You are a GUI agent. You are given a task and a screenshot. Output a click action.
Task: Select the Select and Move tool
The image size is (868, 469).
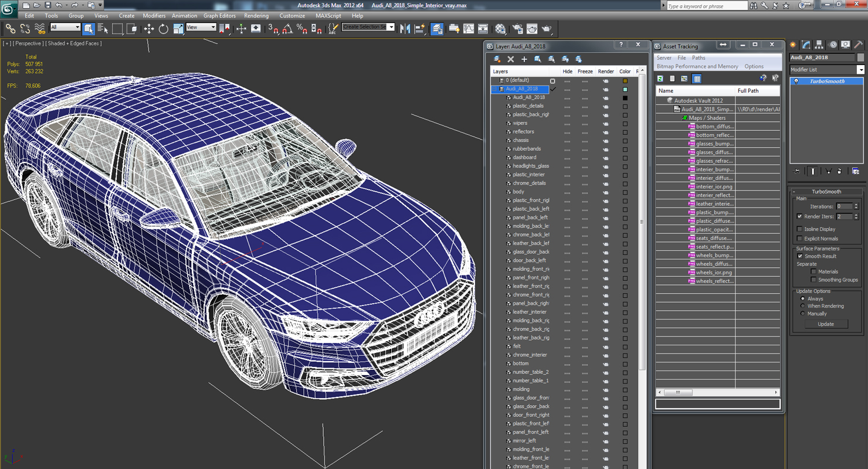pos(149,29)
